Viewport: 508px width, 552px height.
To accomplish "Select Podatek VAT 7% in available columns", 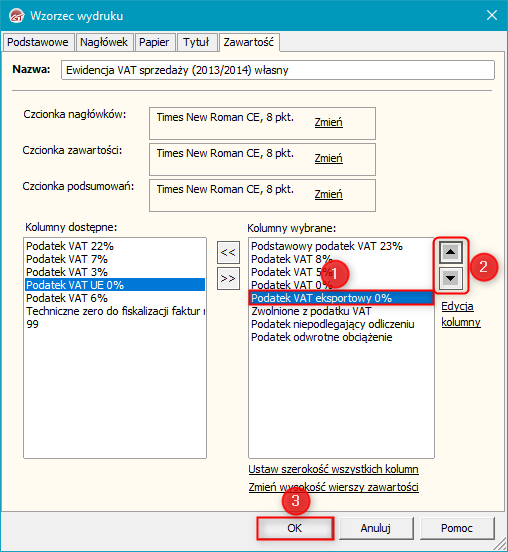I will (115, 259).
